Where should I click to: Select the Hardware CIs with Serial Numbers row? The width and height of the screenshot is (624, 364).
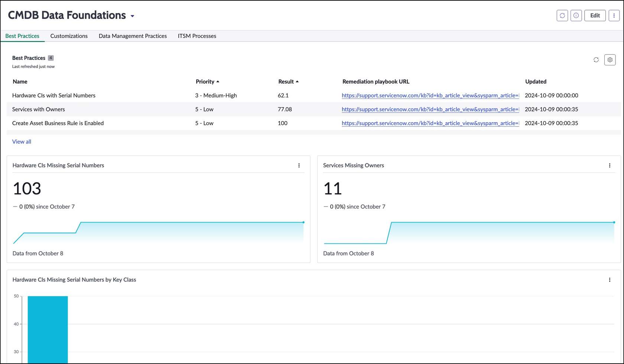point(53,95)
